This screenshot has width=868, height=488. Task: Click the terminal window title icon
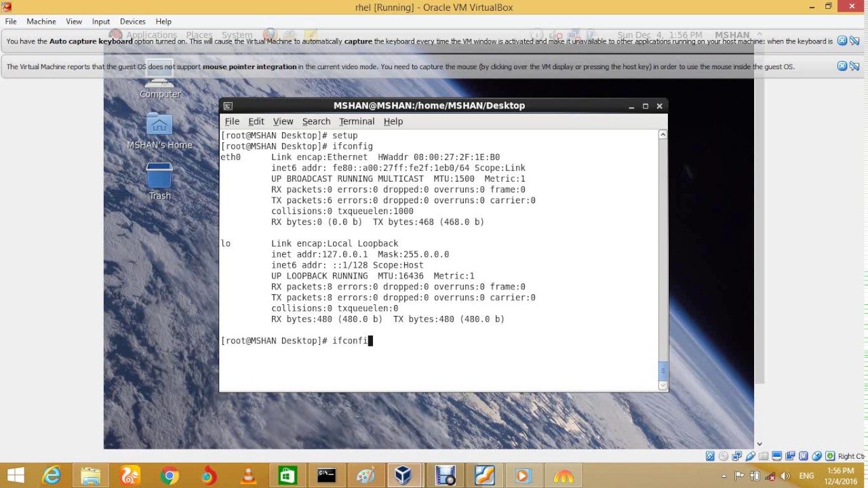click(x=228, y=106)
